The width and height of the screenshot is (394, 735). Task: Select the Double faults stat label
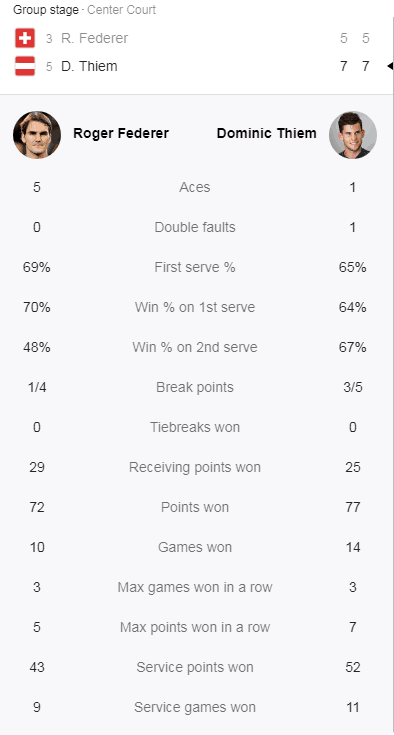(x=195, y=227)
